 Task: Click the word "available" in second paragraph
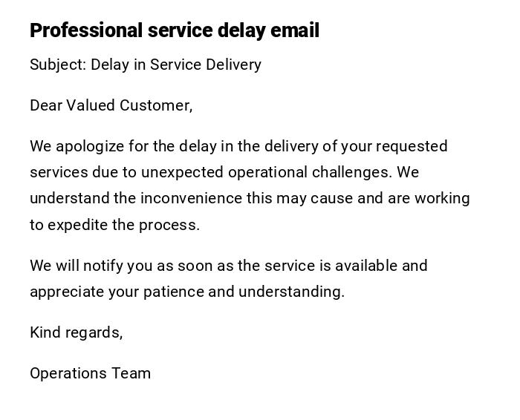click(x=366, y=266)
